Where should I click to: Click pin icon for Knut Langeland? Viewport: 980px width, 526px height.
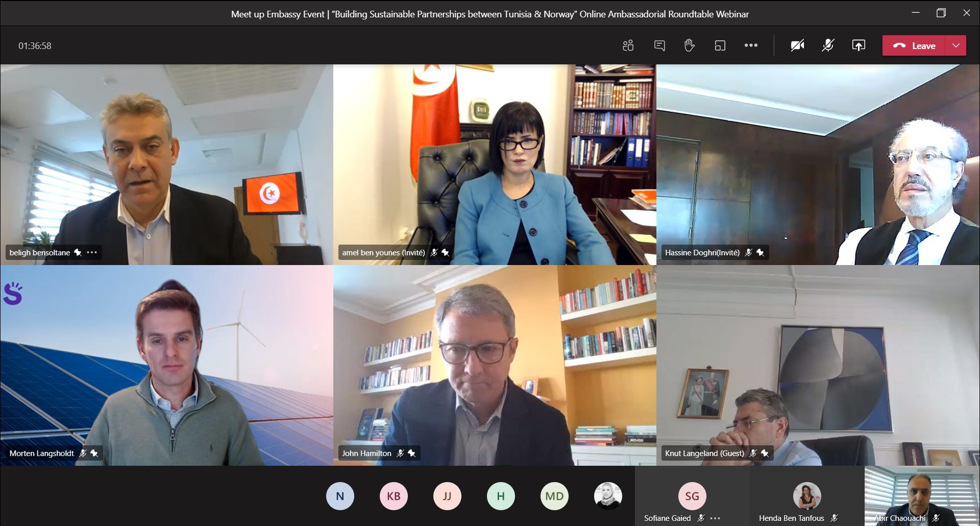pyautogui.click(x=764, y=453)
